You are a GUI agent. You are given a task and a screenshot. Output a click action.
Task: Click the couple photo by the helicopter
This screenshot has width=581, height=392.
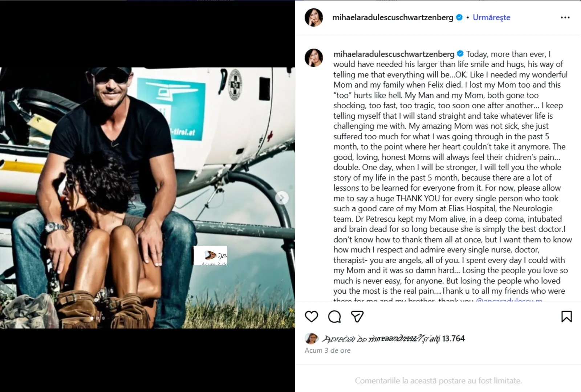[x=147, y=198]
